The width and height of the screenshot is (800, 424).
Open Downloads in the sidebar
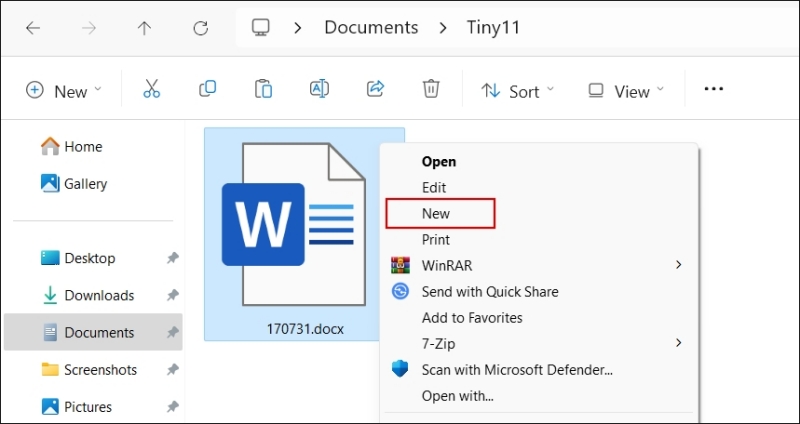(x=87, y=295)
